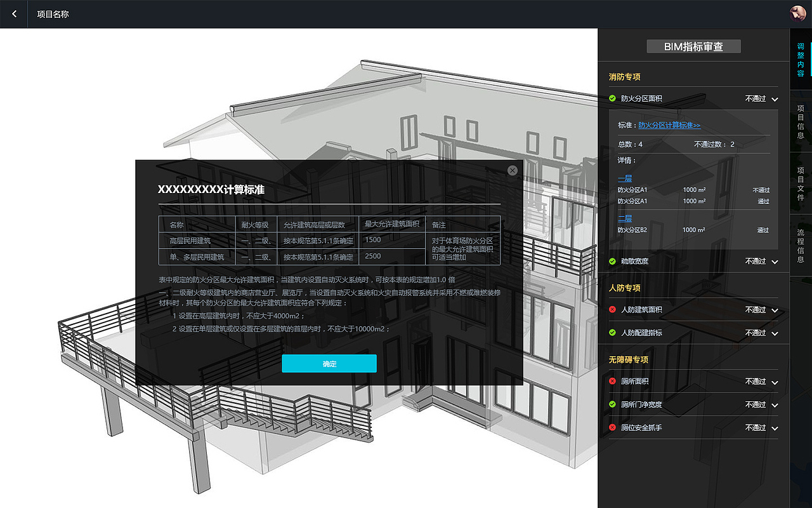
Task: Open the 一层 floor link
Action: [x=625, y=178]
